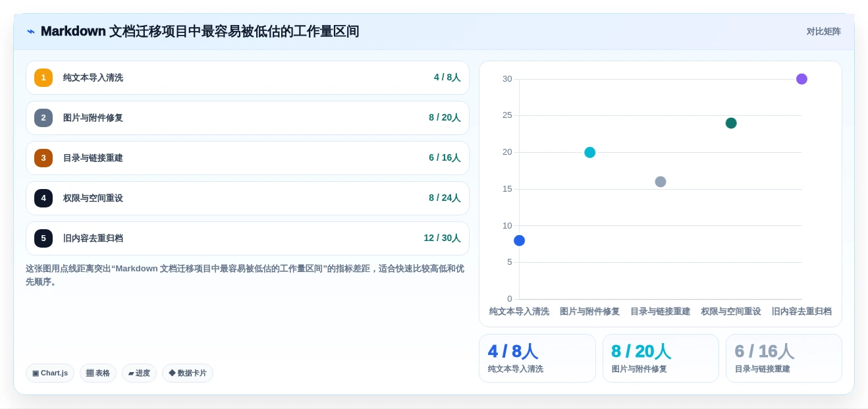Click the 8 / 20人 value in list
868x409 pixels.
point(445,118)
